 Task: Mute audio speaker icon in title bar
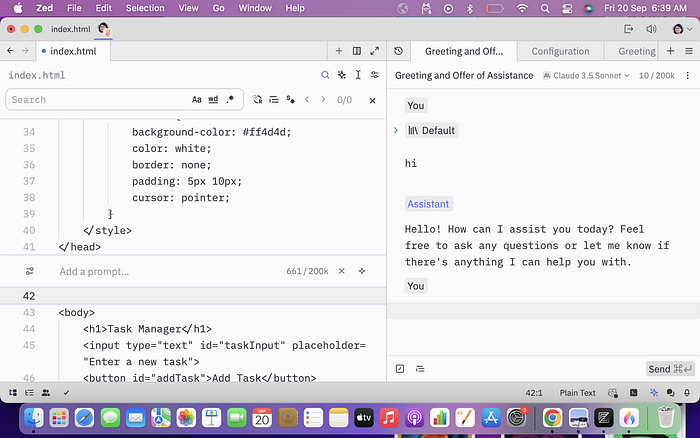[651, 29]
